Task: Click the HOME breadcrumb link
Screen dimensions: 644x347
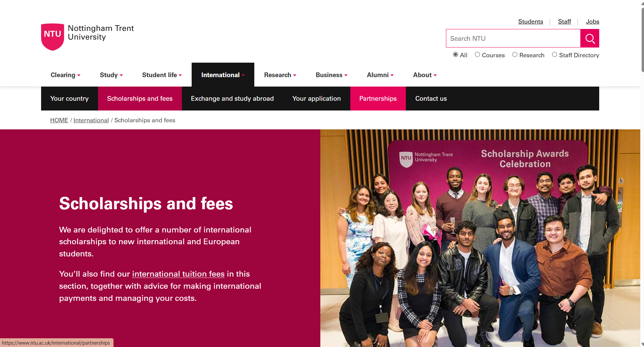Action: click(x=59, y=120)
